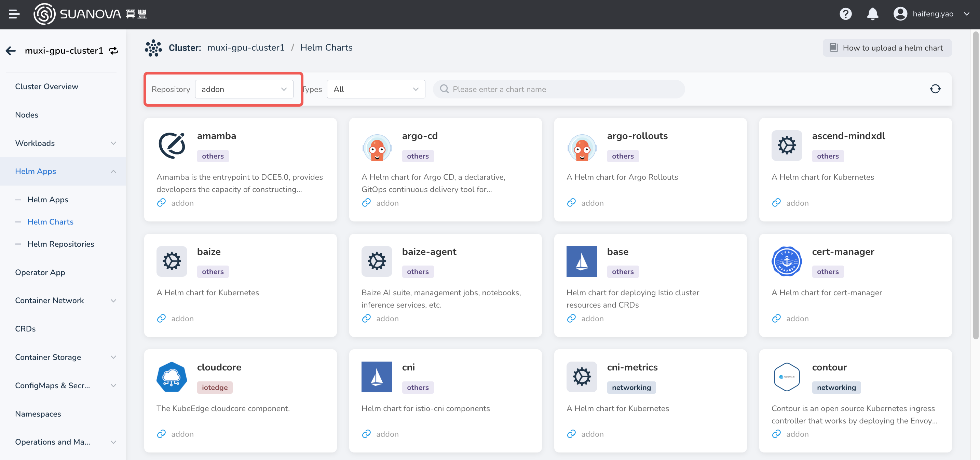980x460 pixels.
Task: Open the help question mark icon
Action: click(x=845, y=14)
